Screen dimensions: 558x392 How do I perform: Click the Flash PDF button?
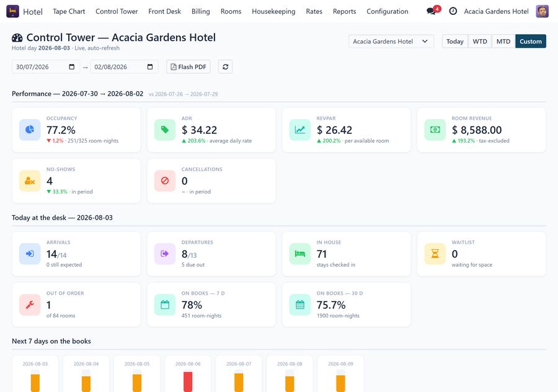[188, 66]
